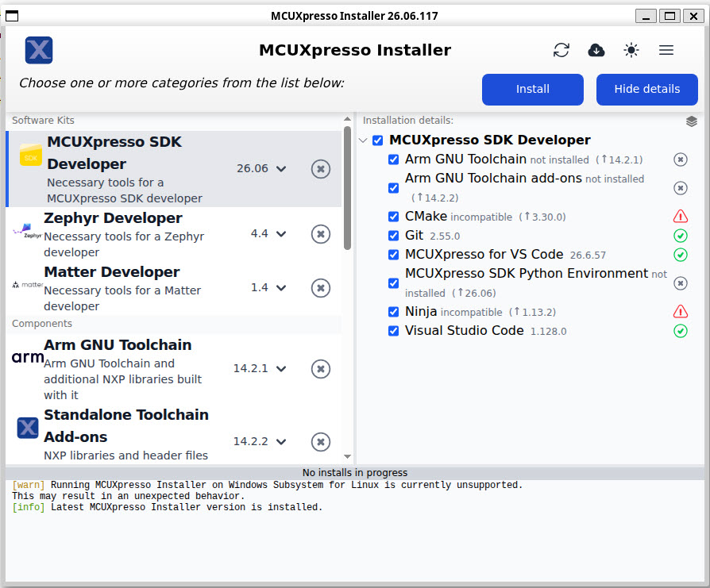Click remove icon for MCUXpresso SDK Developer kit

click(321, 169)
